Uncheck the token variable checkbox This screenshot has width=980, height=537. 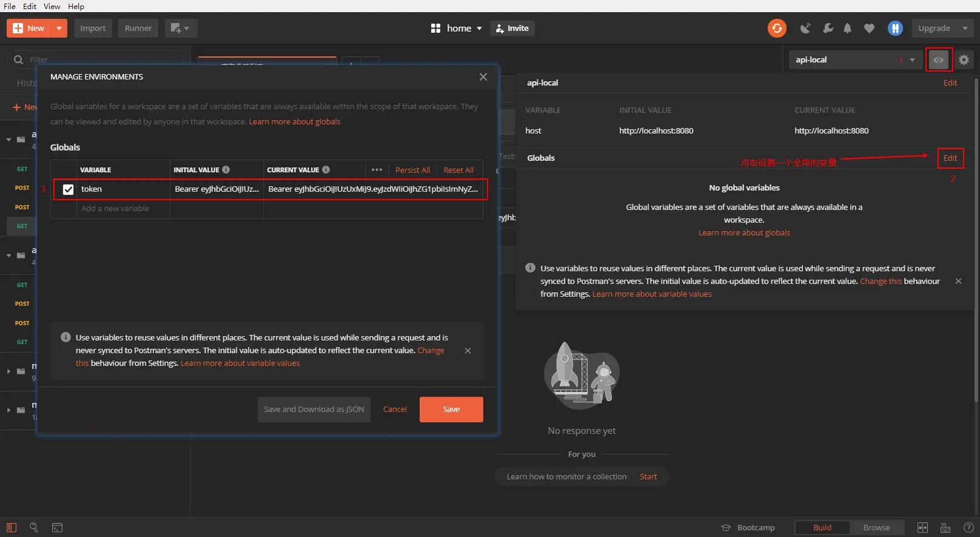68,189
